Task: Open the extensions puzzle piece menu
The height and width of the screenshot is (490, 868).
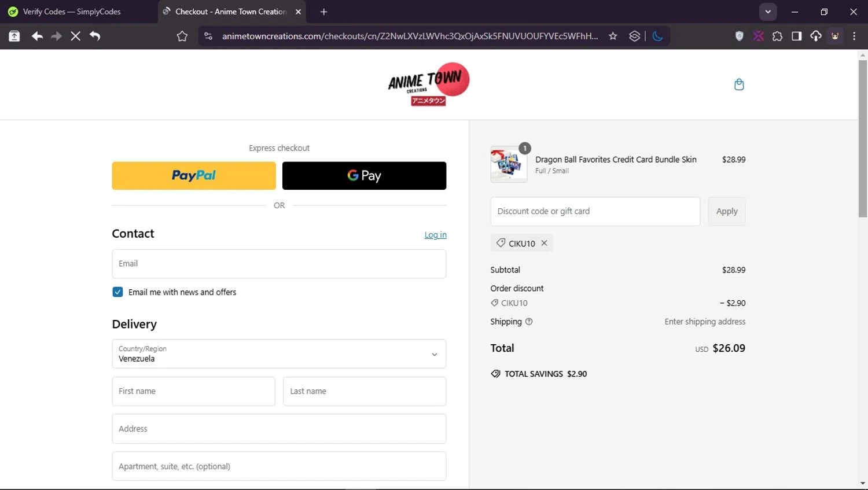Action: coord(777,36)
